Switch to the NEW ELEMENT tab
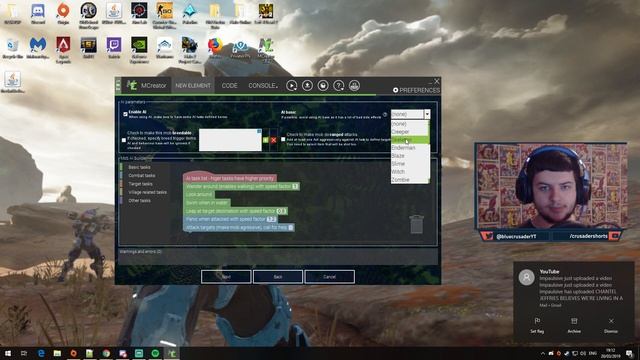The width and height of the screenshot is (640, 360). click(x=193, y=86)
